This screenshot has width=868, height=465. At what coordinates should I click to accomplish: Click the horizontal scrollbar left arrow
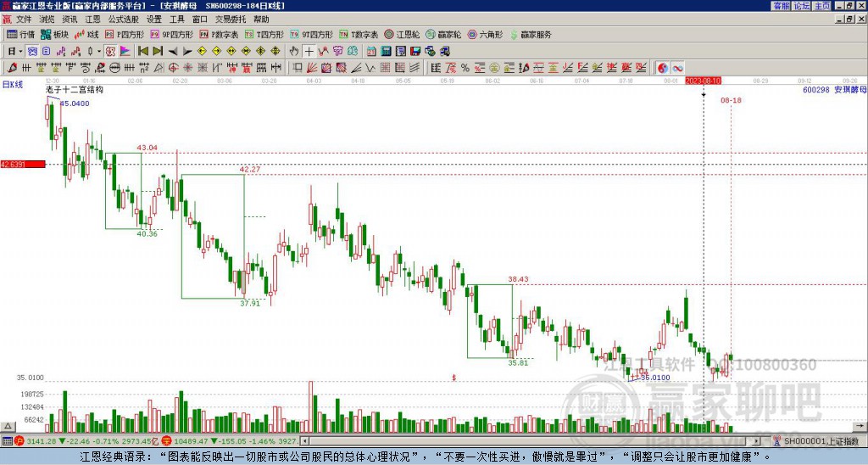pyautogui.click(x=304, y=441)
